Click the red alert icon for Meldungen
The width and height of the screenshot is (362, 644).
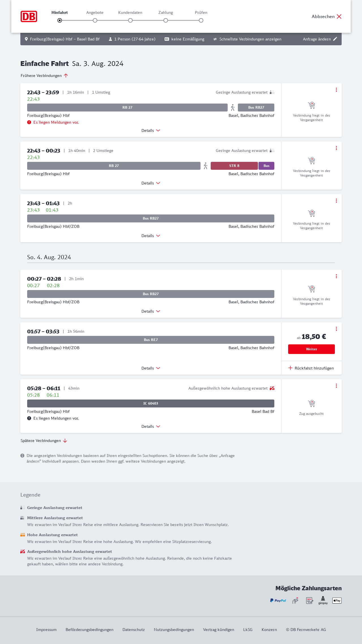(29, 122)
